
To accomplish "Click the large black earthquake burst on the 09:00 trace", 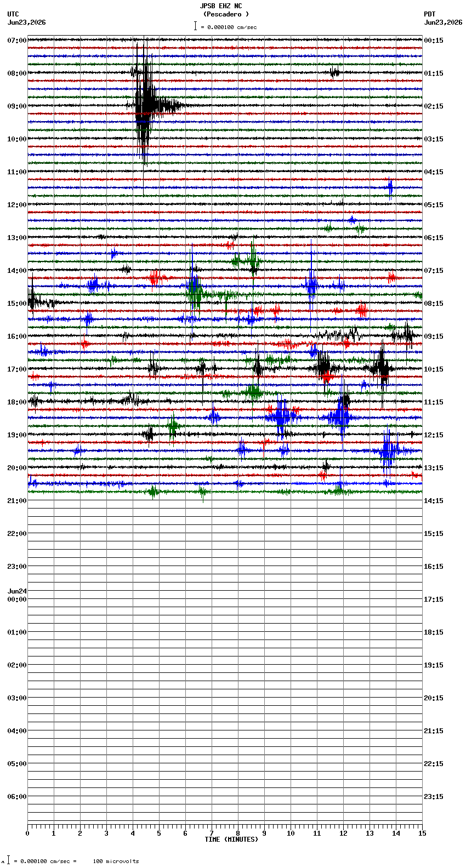I will (x=145, y=105).
